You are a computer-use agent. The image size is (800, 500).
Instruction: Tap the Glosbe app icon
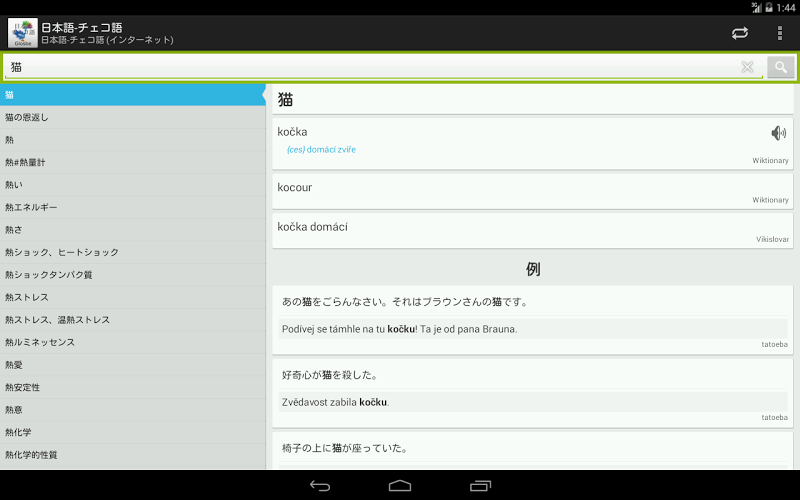coord(22,33)
